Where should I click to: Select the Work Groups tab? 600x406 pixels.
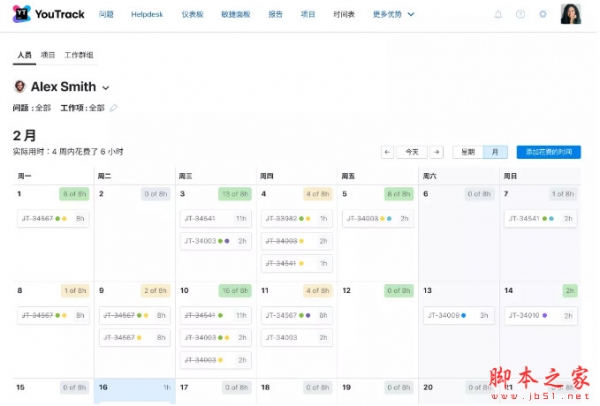[79, 57]
